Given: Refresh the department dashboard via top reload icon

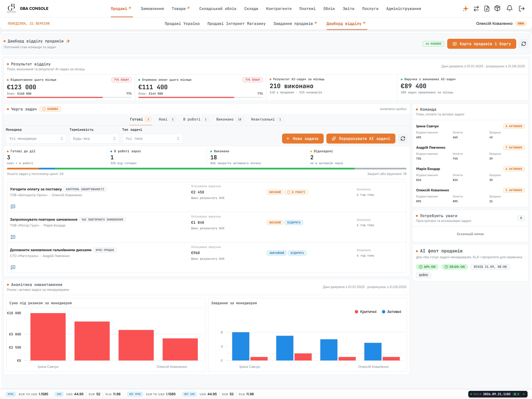Looking at the screenshot, I should (x=524, y=44).
